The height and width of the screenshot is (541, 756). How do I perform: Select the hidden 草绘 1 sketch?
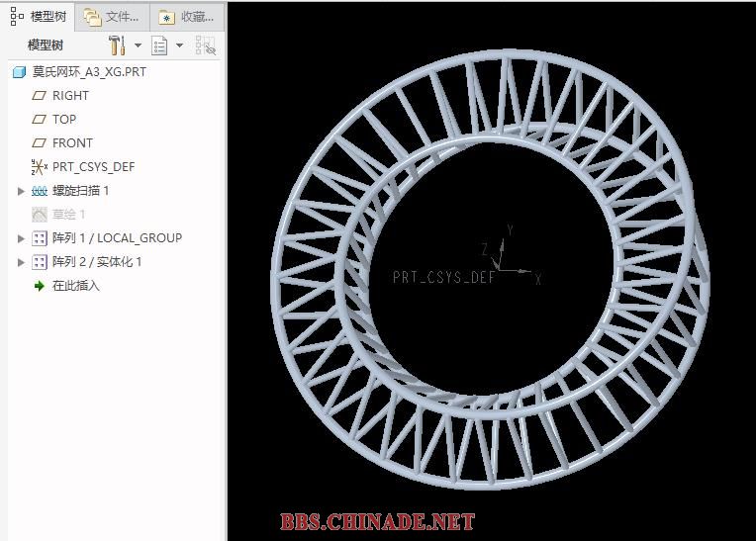[x=68, y=215]
